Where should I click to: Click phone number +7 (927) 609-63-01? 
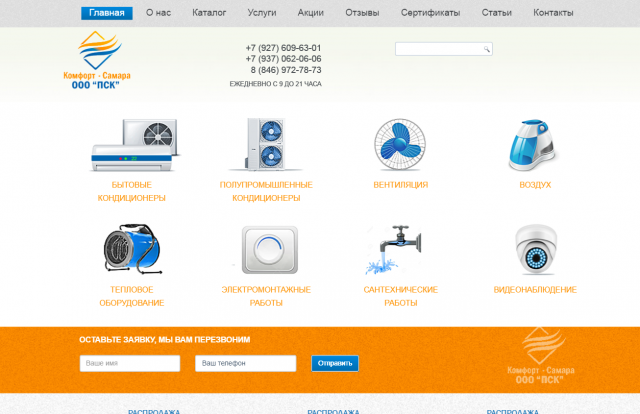point(283,48)
